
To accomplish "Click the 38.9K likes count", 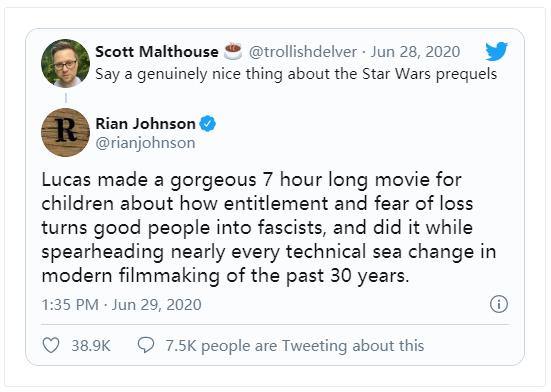I will (91, 346).
